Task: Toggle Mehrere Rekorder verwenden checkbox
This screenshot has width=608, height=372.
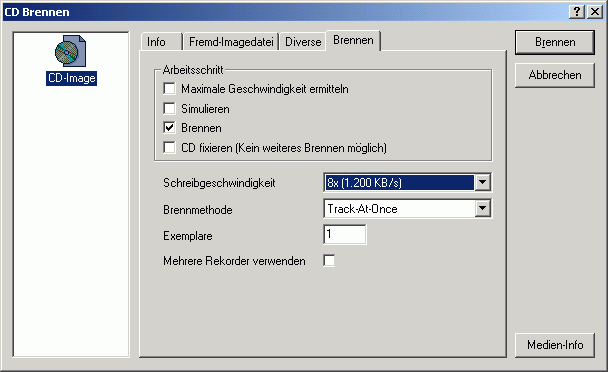Action: coord(329,260)
